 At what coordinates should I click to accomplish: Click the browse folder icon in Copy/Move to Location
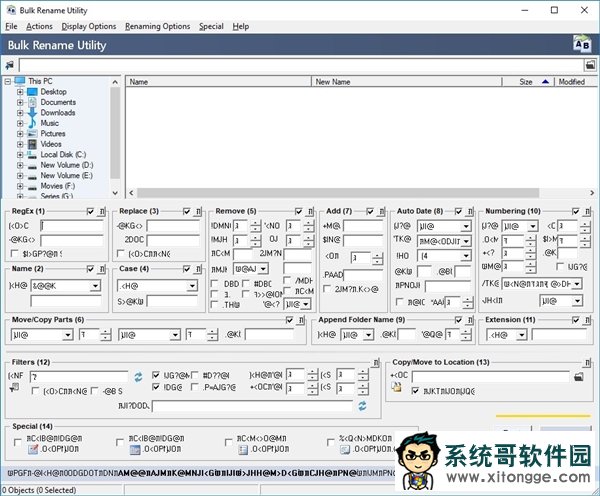(x=579, y=376)
